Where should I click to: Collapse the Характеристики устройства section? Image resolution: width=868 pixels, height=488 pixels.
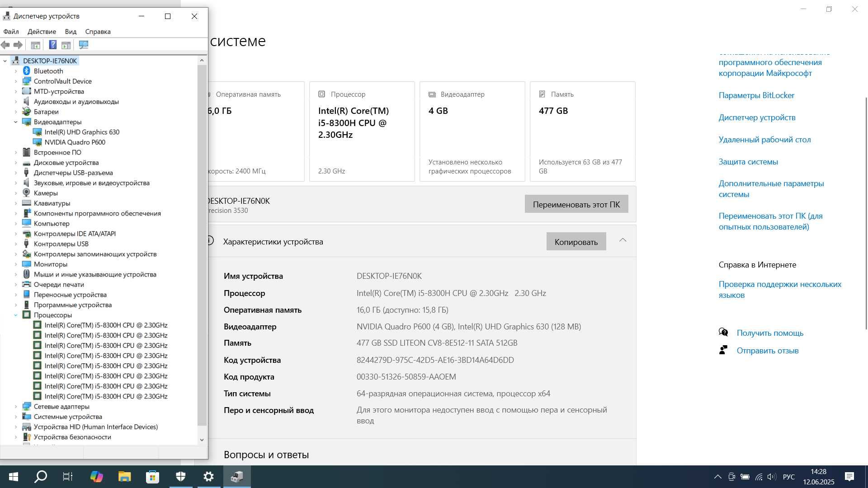[623, 240]
